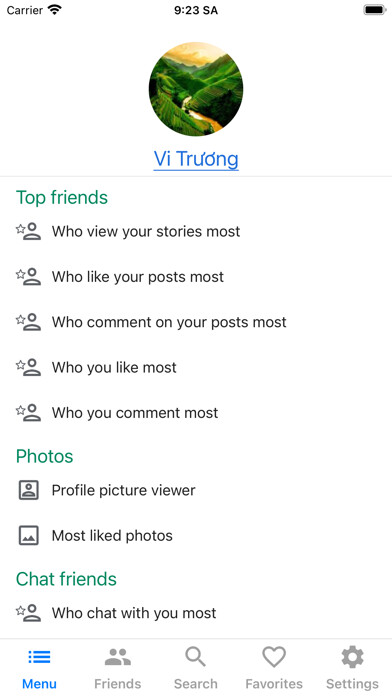392x696 pixels.
Task: Tap the circular profile photo
Action: [196, 89]
